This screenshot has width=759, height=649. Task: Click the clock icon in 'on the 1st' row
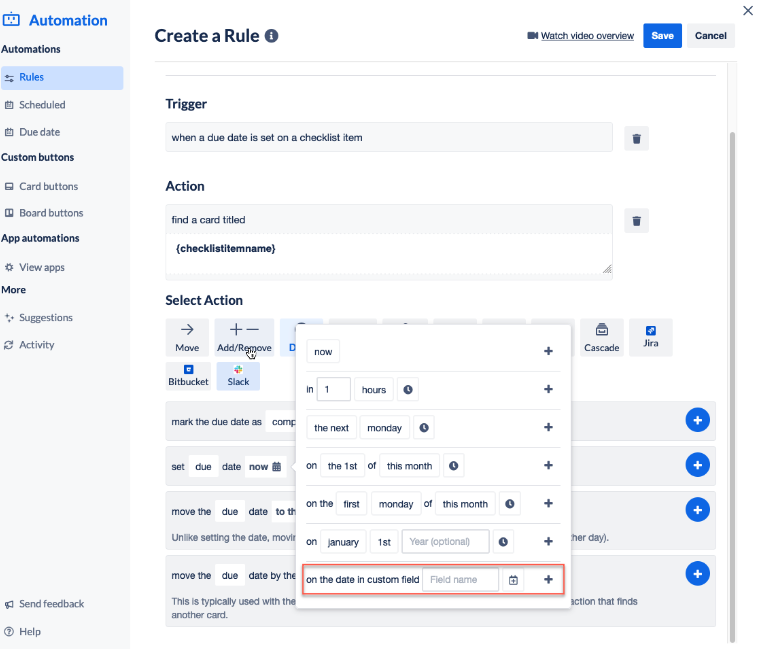453,466
